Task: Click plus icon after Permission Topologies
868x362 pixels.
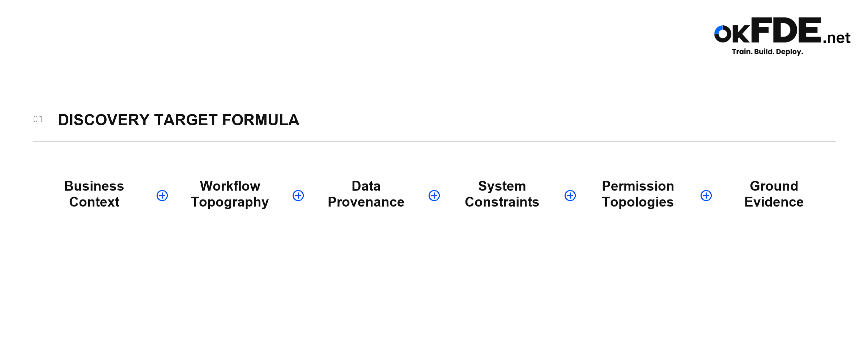Action: [x=706, y=195]
